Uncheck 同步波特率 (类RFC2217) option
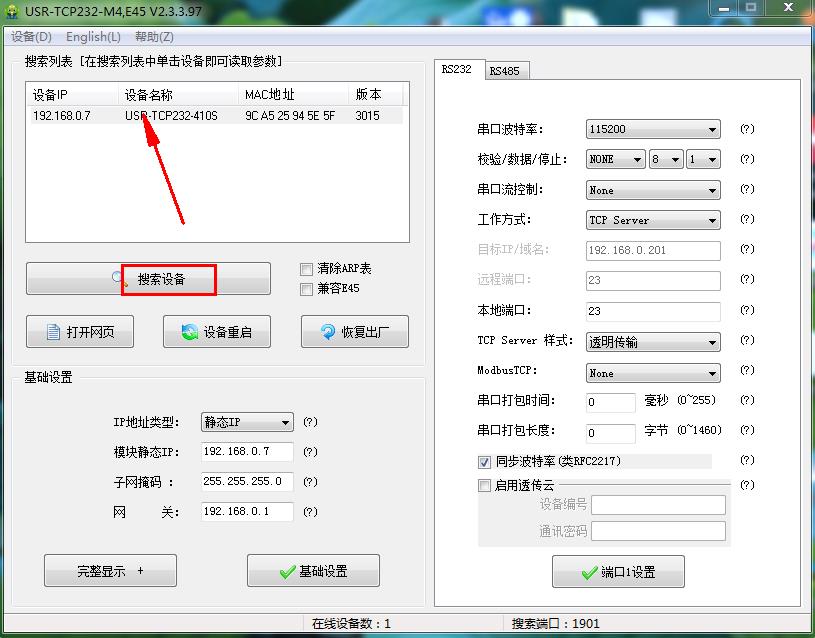The image size is (815, 638). [x=485, y=462]
